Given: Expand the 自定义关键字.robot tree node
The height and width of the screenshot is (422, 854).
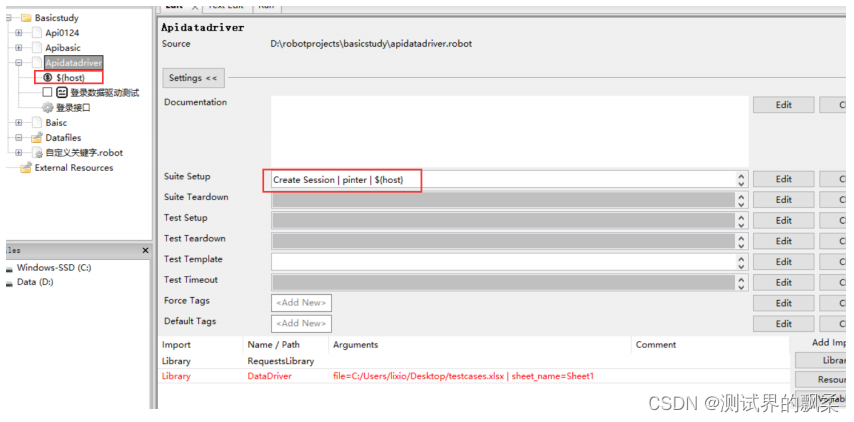Looking at the screenshot, I should coord(19,153).
